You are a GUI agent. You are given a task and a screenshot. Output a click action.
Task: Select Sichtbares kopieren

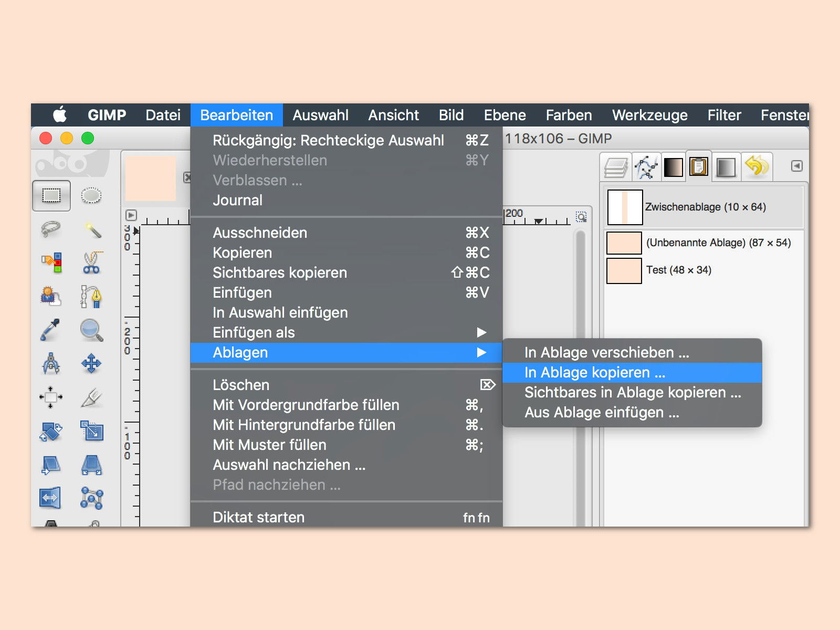346,272
